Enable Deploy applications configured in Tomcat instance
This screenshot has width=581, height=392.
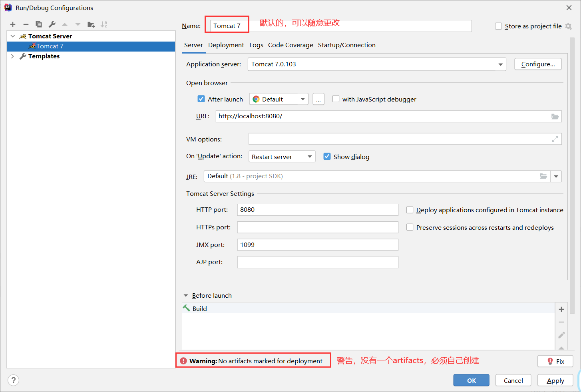coord(410,210)
